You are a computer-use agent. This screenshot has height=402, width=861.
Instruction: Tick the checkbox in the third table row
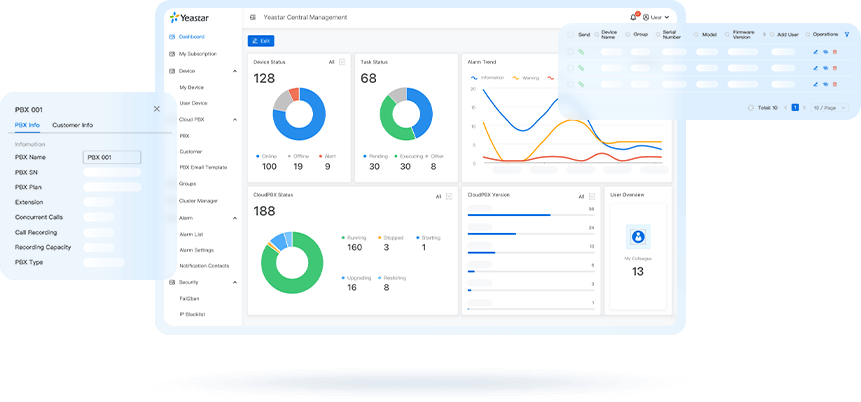571,84
